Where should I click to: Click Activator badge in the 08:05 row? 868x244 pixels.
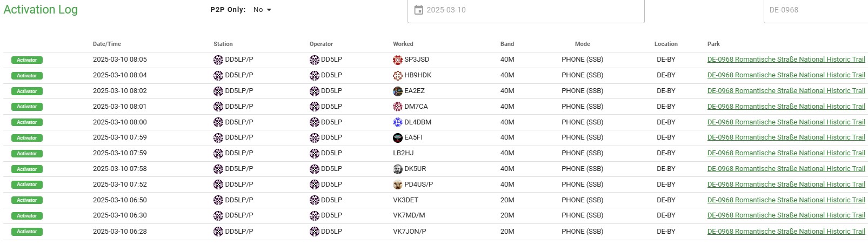coord(27,60)
